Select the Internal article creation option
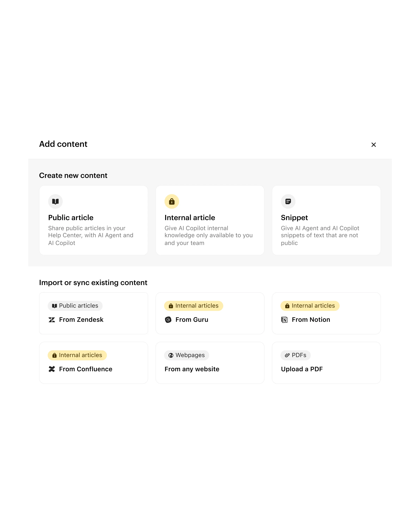420x525 pixels. (x=210, y=220)
